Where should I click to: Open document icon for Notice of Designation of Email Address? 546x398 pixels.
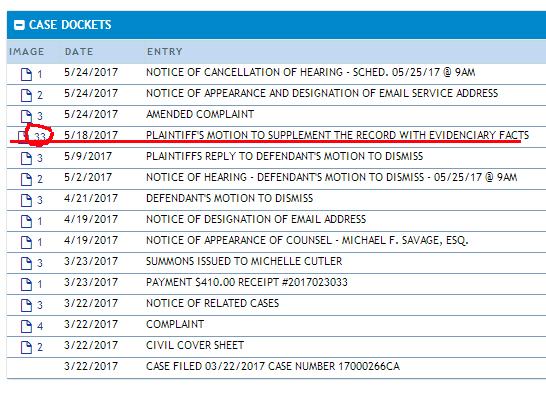(x=26, y=221)
